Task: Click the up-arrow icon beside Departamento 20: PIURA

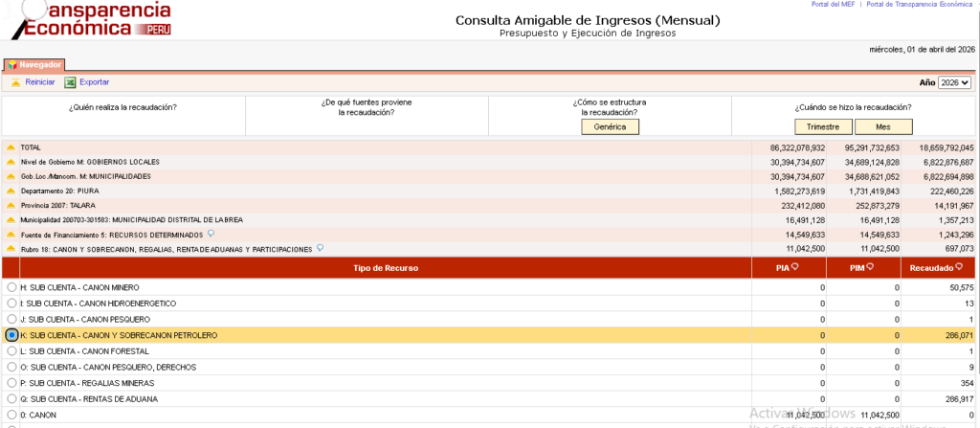Action: coord(11,191)
